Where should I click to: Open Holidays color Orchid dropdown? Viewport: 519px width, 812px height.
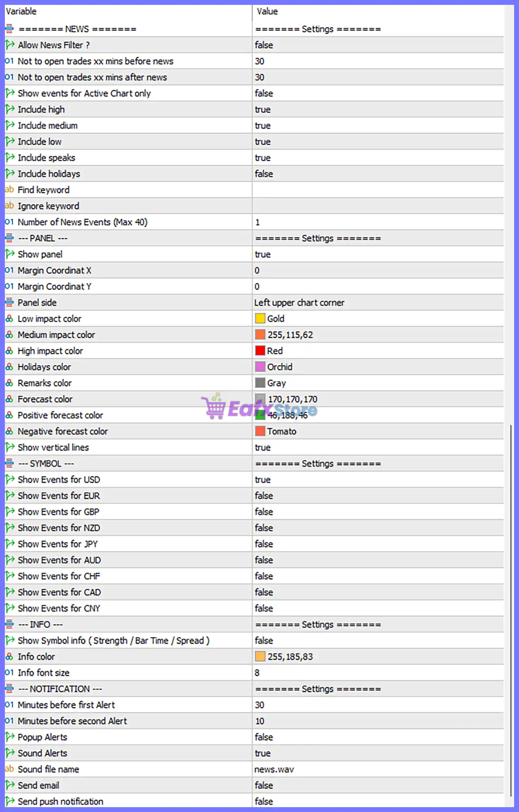[378, 367]
